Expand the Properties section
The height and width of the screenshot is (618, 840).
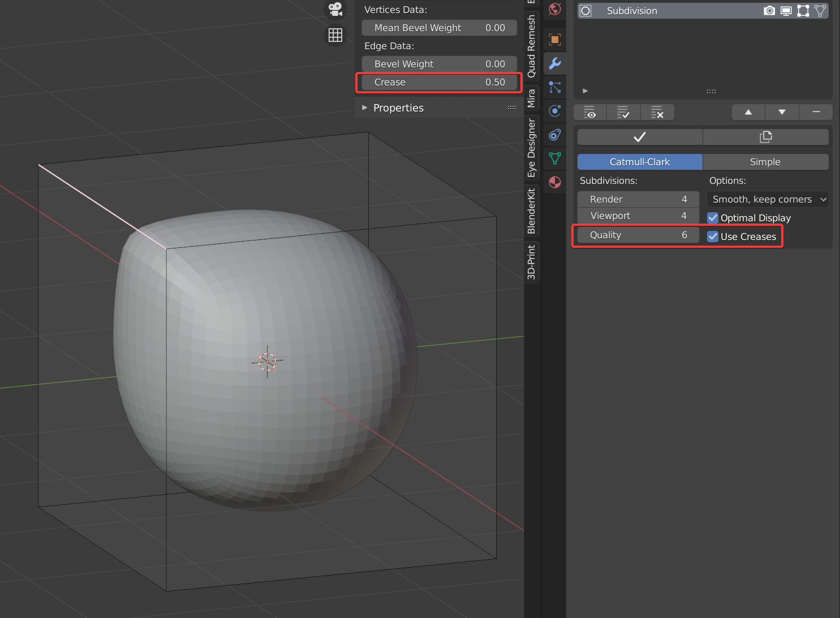pyautogui.click(x=399, y=108)
